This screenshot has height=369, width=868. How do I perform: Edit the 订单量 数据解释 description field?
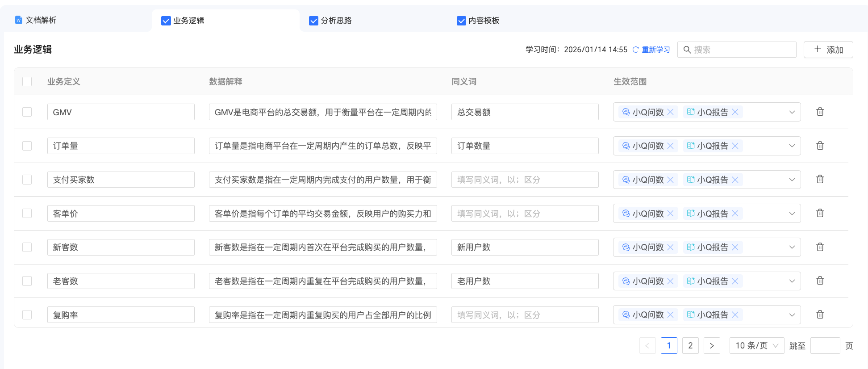pyautogui.click(x=323, y=146)
